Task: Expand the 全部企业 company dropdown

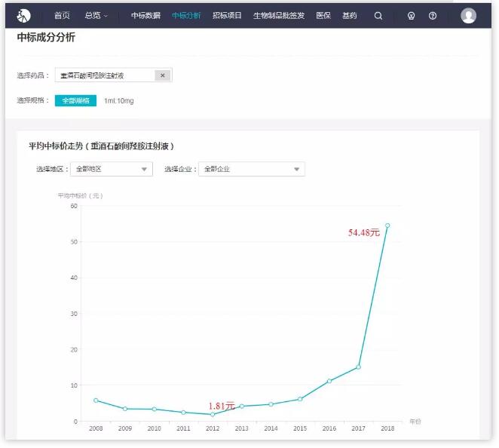Action: coord(251,169)
